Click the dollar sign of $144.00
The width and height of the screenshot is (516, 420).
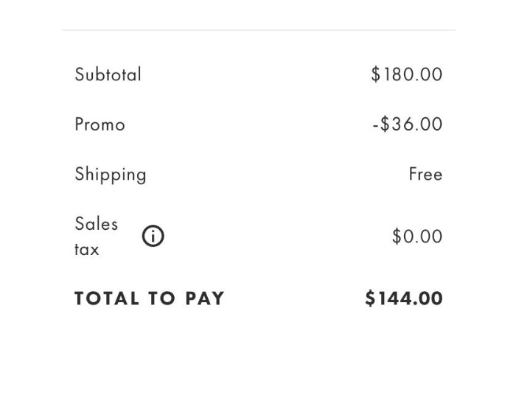pyautogui.click(x=370, y=298)
